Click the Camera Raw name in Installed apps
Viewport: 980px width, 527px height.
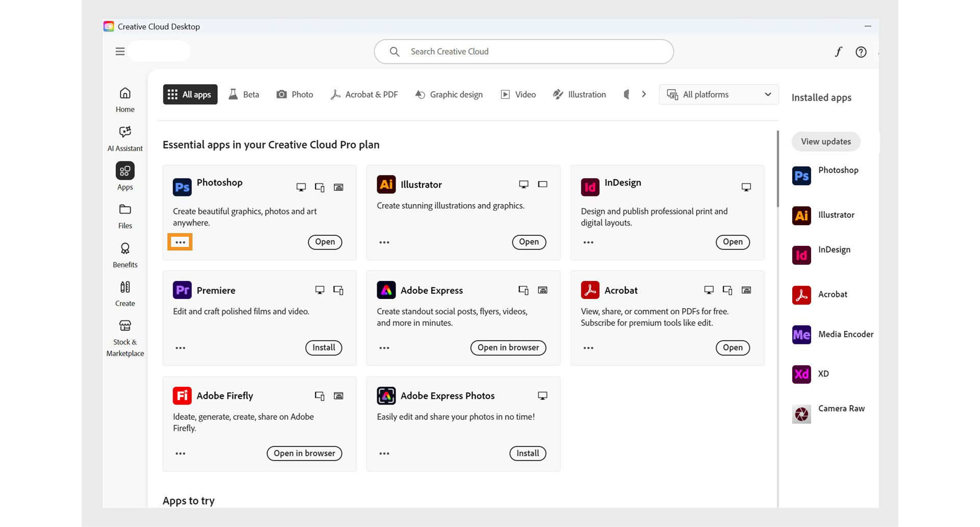coord(841,408)
